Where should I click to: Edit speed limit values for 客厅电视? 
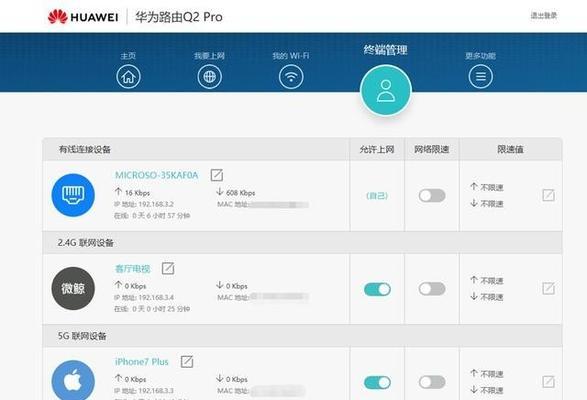[548, 288]
